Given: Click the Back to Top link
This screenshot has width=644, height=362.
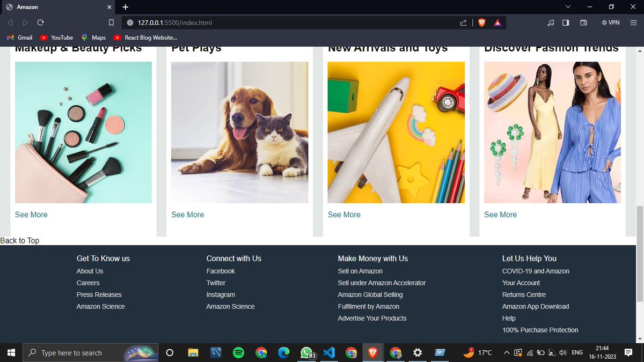Looking at the screenshot, I should 20,241.
